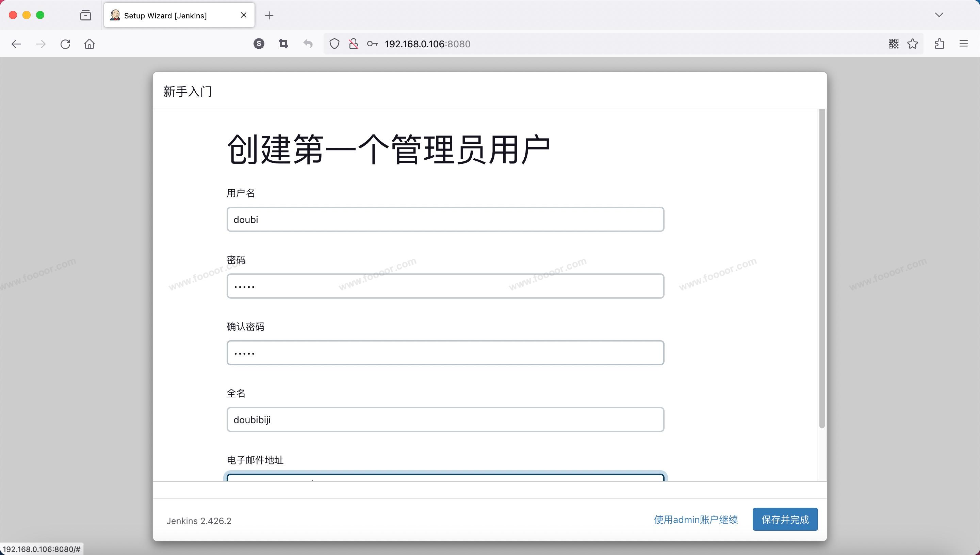The image size is (980, 555).
Task: Show the page QR code
Action: click(x=893, y=44)
